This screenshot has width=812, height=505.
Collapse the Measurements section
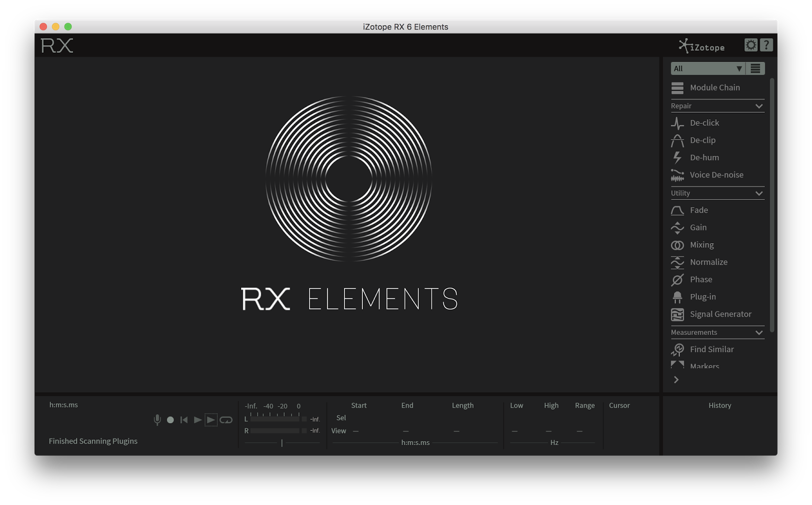(759, 332)
